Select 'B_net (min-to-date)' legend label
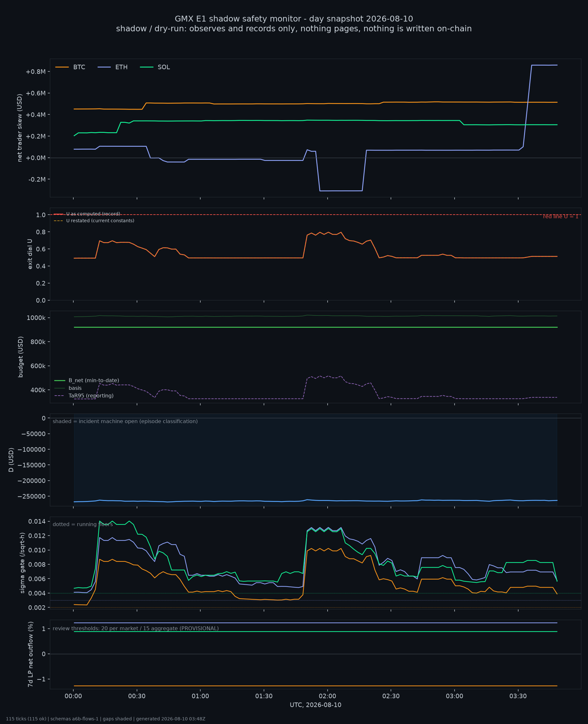The image size is (588, 724). (94, 380)
